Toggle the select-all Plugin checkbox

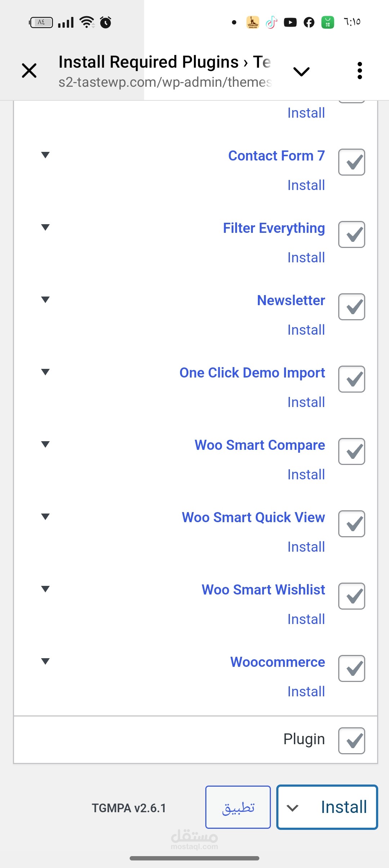tap(352, 741)
